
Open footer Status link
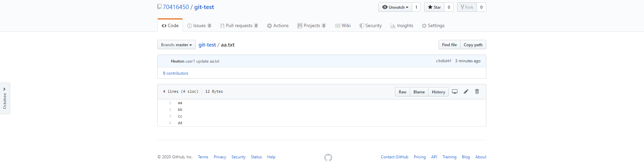256,157
